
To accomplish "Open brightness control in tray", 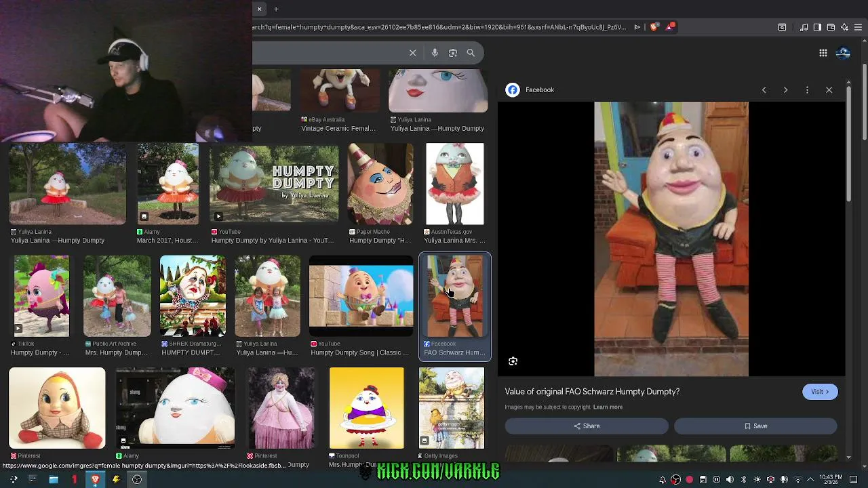I will [757, 480].
